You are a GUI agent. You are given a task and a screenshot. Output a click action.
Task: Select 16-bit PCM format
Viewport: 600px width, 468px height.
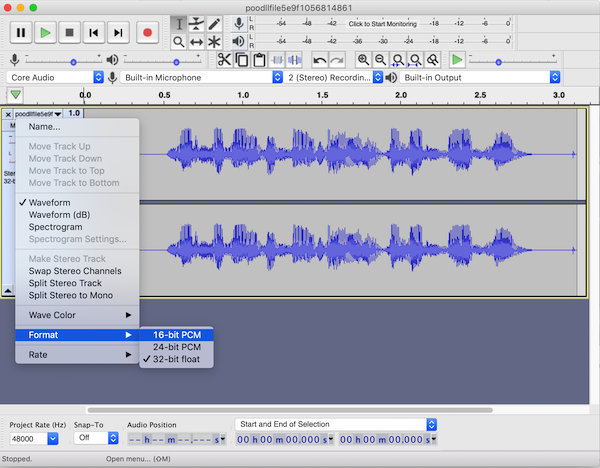(176, 335)
